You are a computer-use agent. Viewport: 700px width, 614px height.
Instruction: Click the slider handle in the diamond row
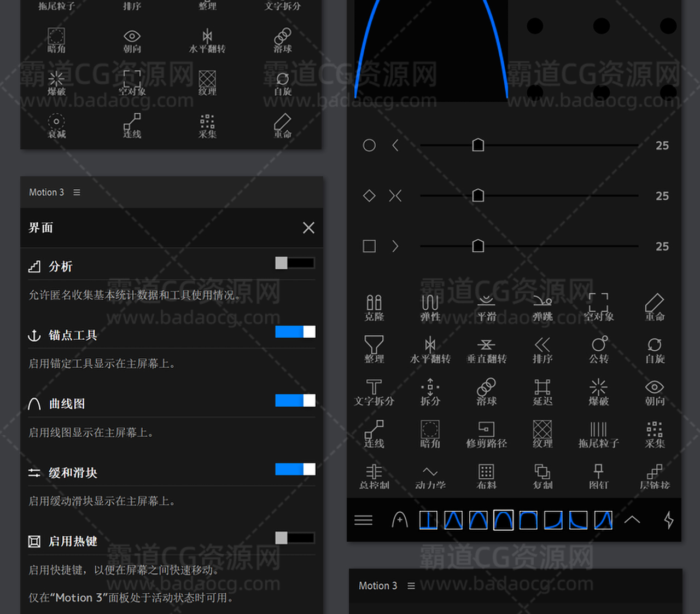pyautogui.click(x=478, y=195)
